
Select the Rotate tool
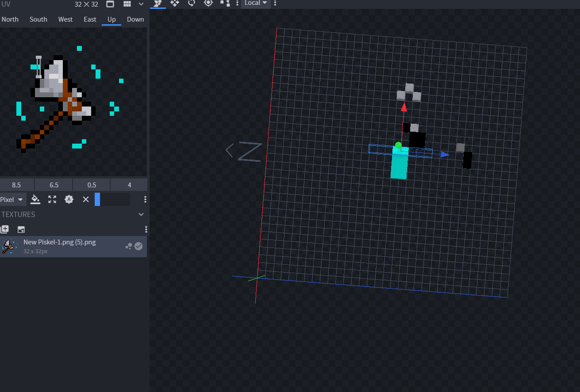[x=191, y=3]
